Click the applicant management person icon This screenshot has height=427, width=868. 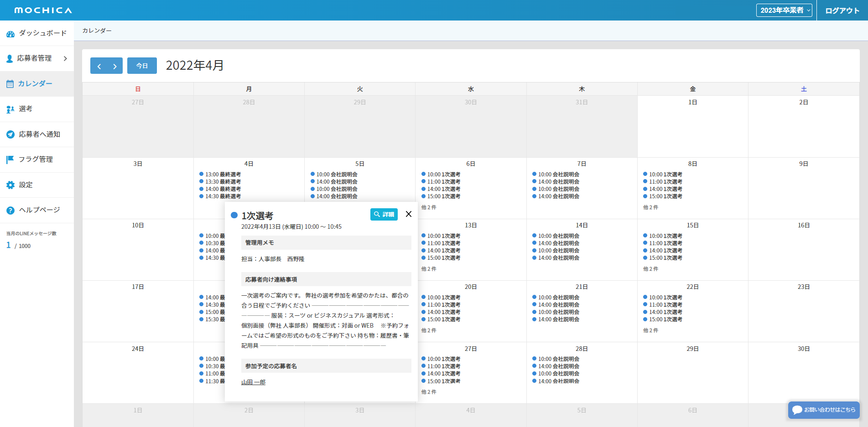[10, 58]
